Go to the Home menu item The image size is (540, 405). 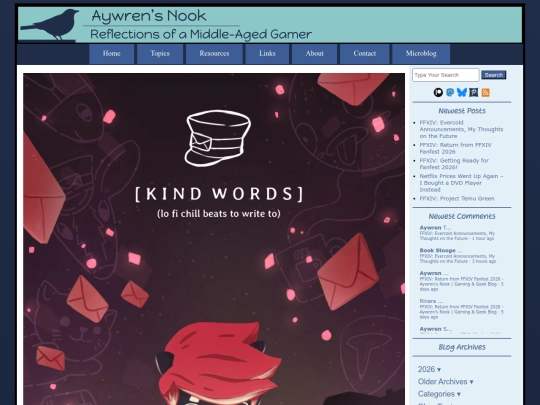112,54
